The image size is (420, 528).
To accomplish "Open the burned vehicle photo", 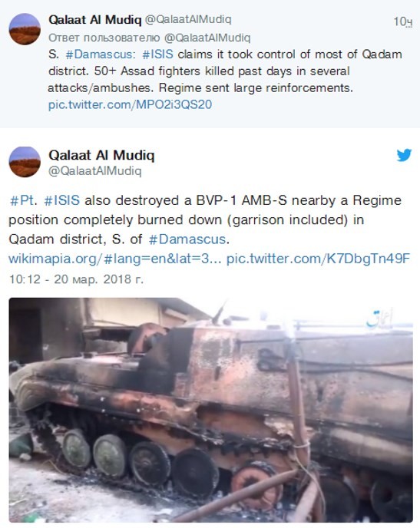I will pos(211,410).
